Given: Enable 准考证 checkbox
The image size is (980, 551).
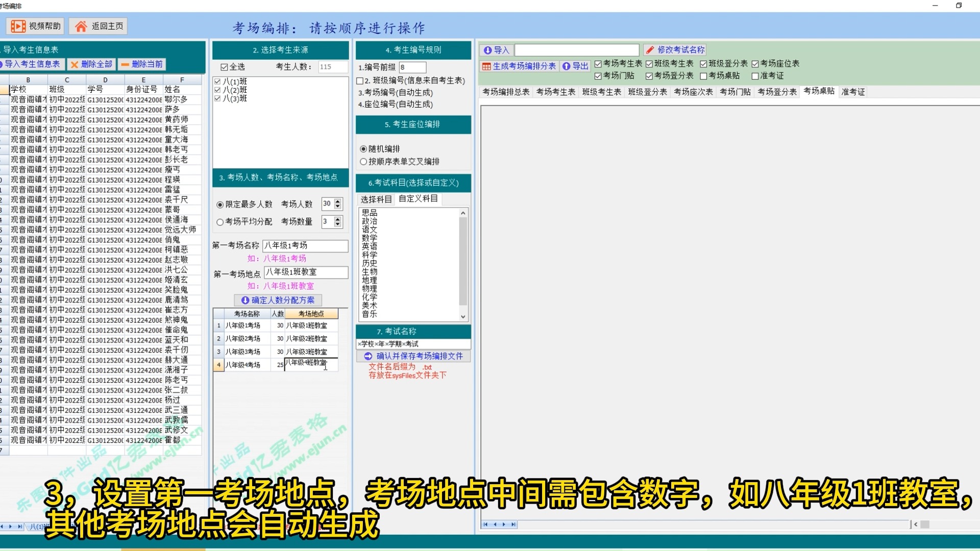Looking at the screenshot, I should pos(755,76).
